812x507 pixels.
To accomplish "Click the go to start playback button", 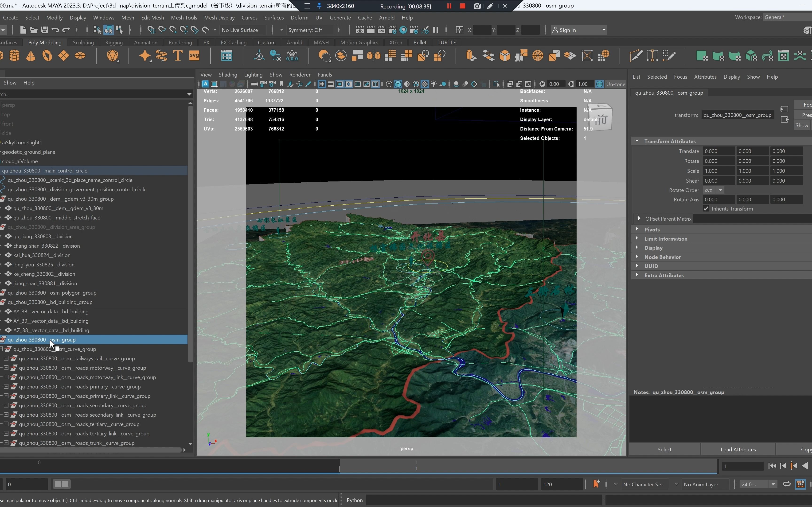I will [x=772, y=466].
